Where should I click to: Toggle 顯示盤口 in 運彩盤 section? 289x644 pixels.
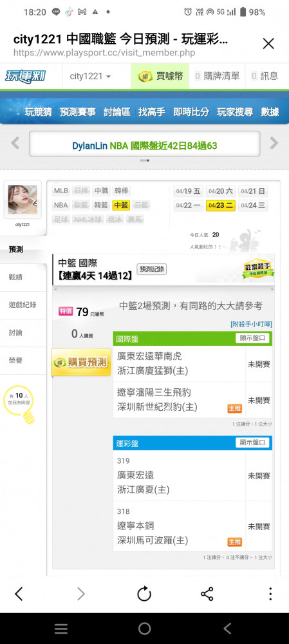252,443
